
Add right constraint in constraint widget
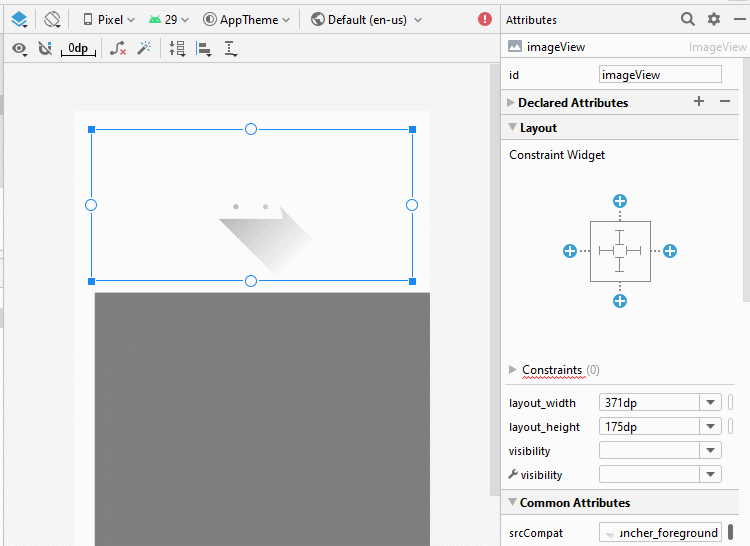670,251
